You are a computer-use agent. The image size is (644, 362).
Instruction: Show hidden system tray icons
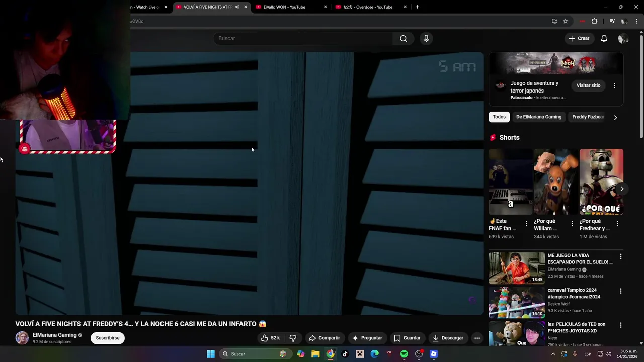click(553, 354)
